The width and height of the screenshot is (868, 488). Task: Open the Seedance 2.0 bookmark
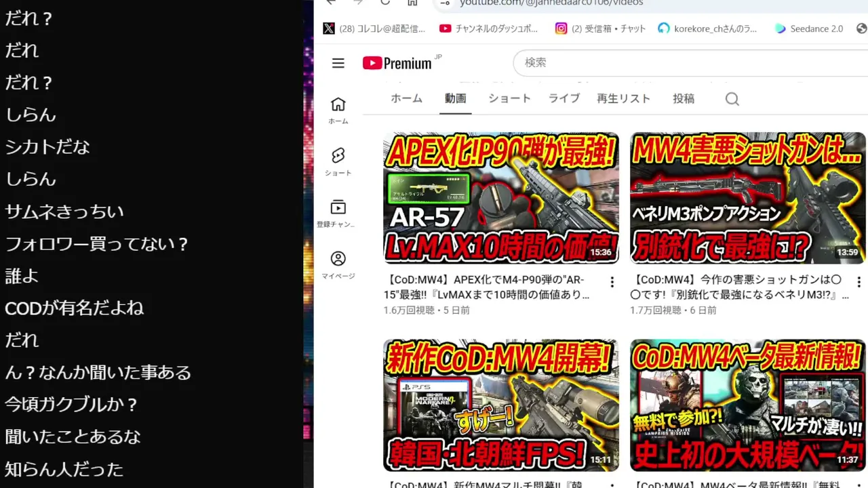[809, 28]
